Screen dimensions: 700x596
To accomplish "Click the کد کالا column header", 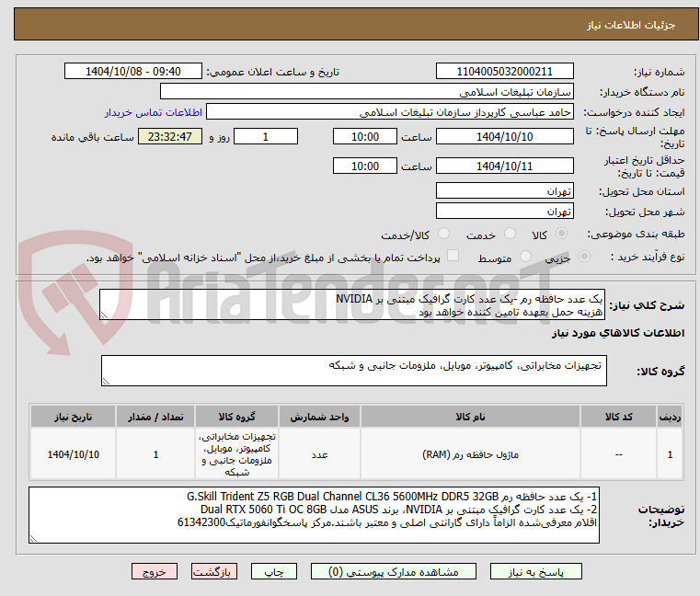I will point(618,417).
